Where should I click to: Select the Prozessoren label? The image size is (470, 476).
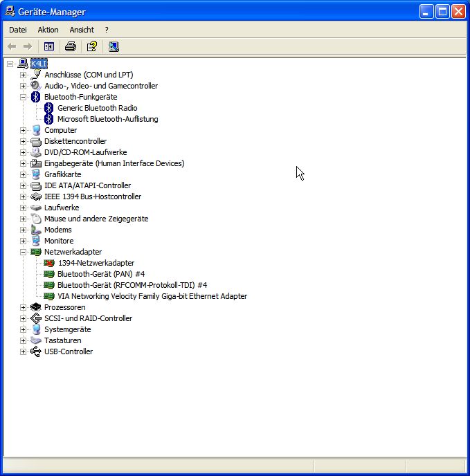64,307
